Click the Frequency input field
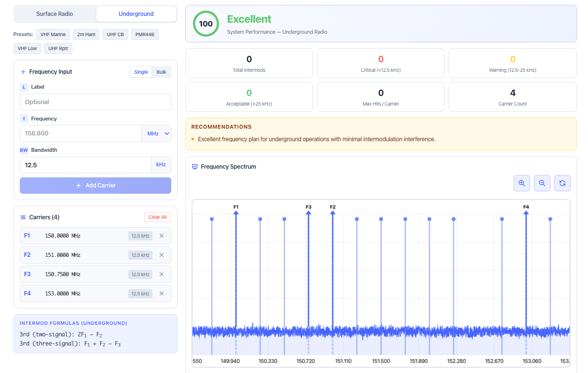Screen dimensions: 588x373 81,133
